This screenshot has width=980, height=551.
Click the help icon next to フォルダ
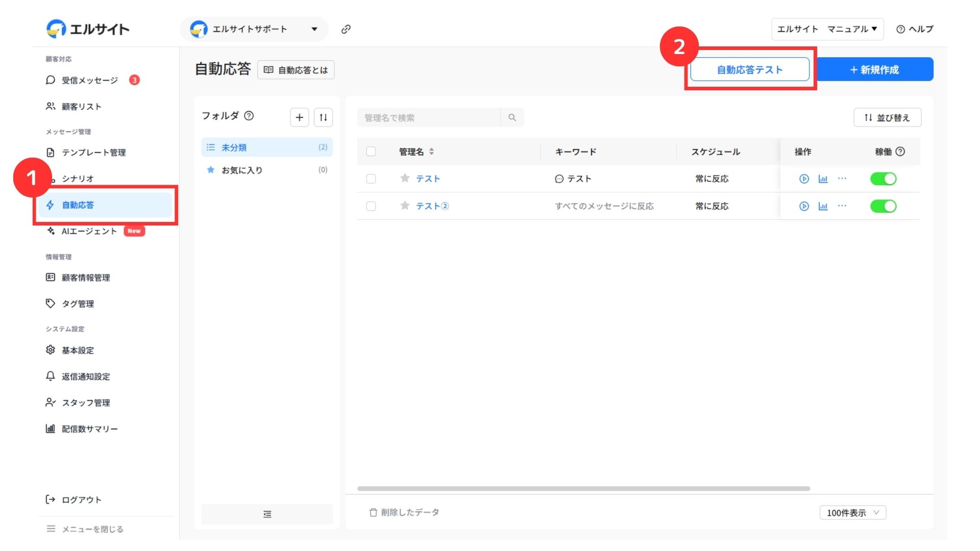coord(249,116)
